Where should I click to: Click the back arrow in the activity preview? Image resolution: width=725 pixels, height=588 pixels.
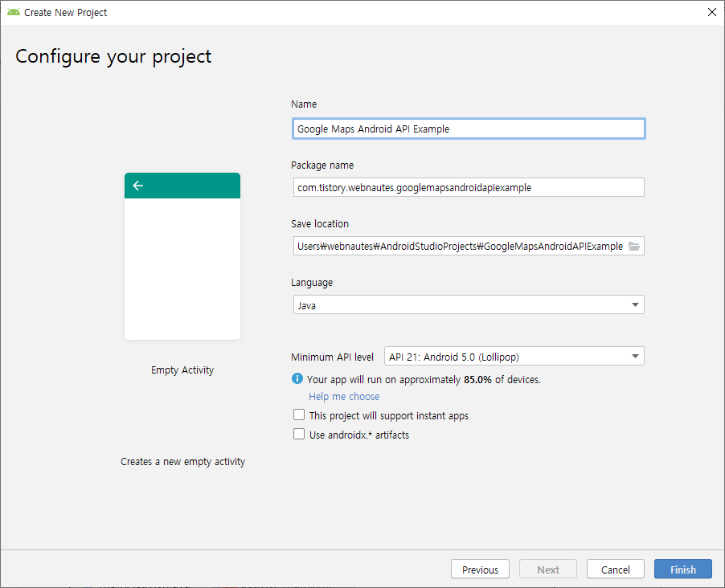pos(137,186)
